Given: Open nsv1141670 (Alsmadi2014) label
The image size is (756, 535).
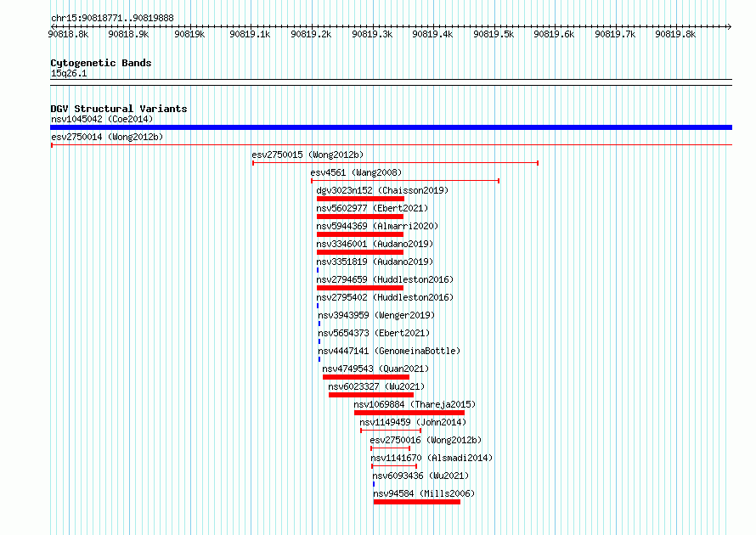Looking at the screenshot, I should [432, 458].
